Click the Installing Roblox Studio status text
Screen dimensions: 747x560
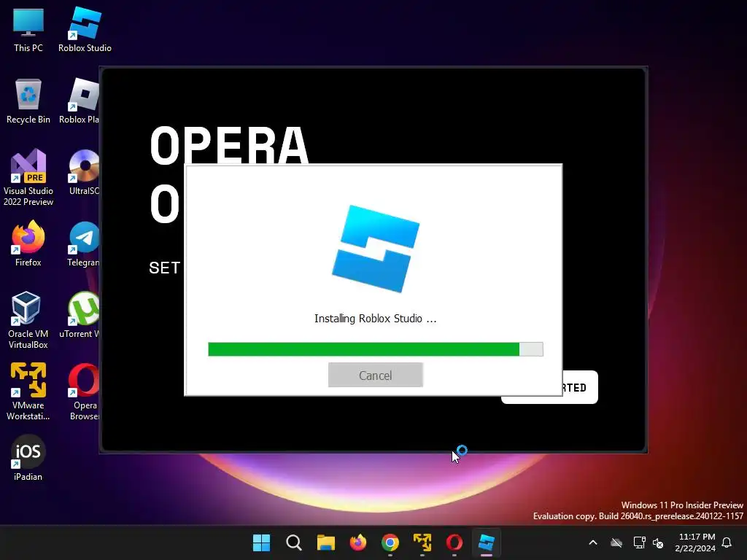coord(376,319)
